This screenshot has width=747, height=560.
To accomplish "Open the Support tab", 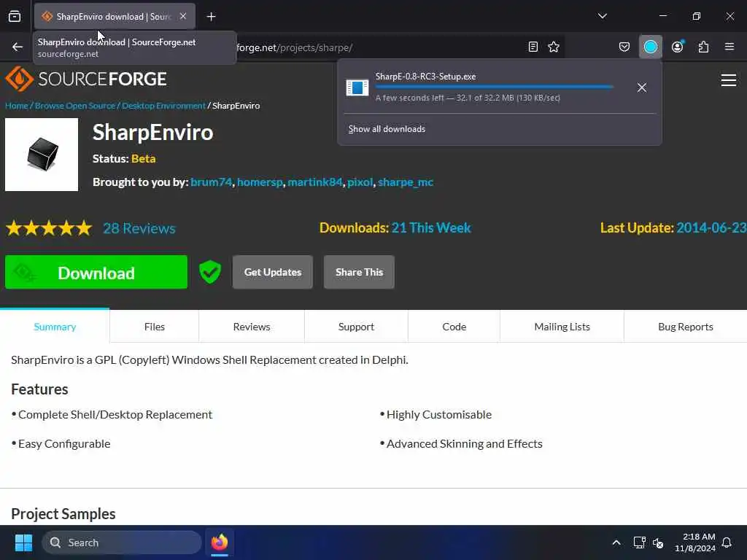I will [x=356, y=327].
